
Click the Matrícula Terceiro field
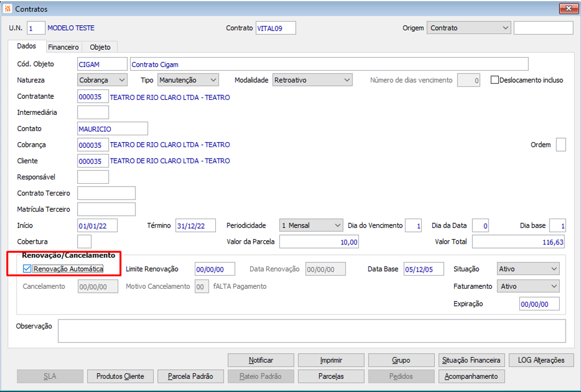click(x=106, y=209)
